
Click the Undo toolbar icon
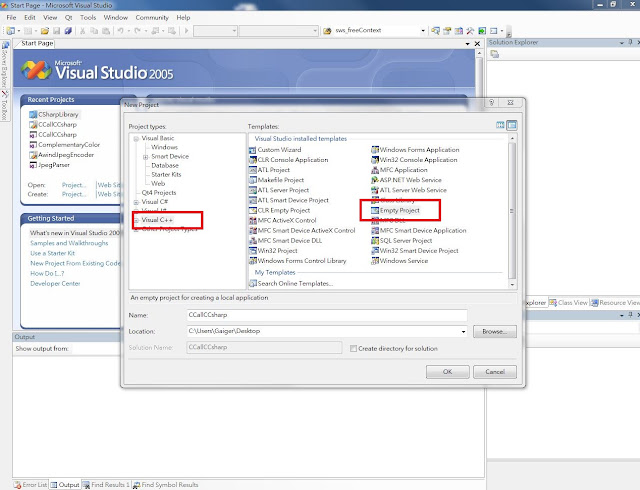(120, 31)
